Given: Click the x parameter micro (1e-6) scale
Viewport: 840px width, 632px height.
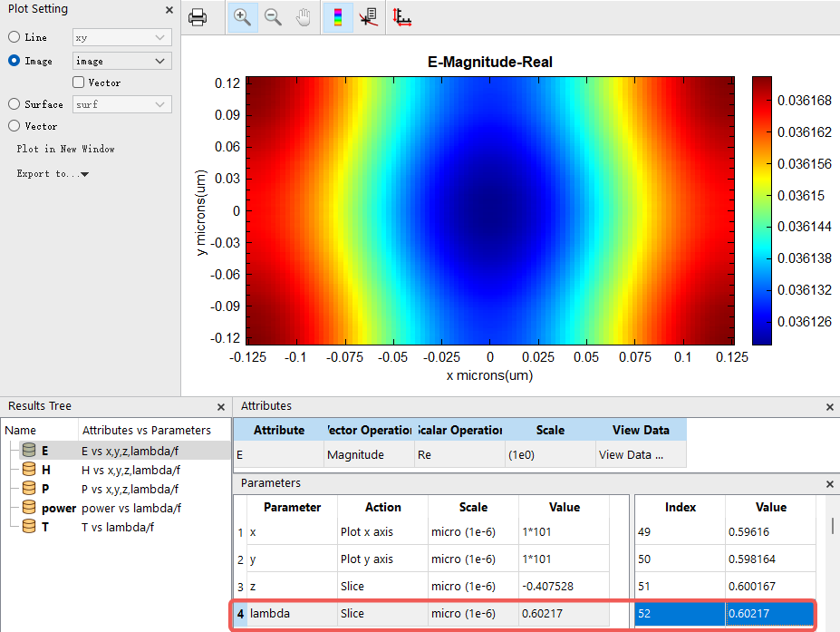Looking at the screenshot, I should (474, 531).
